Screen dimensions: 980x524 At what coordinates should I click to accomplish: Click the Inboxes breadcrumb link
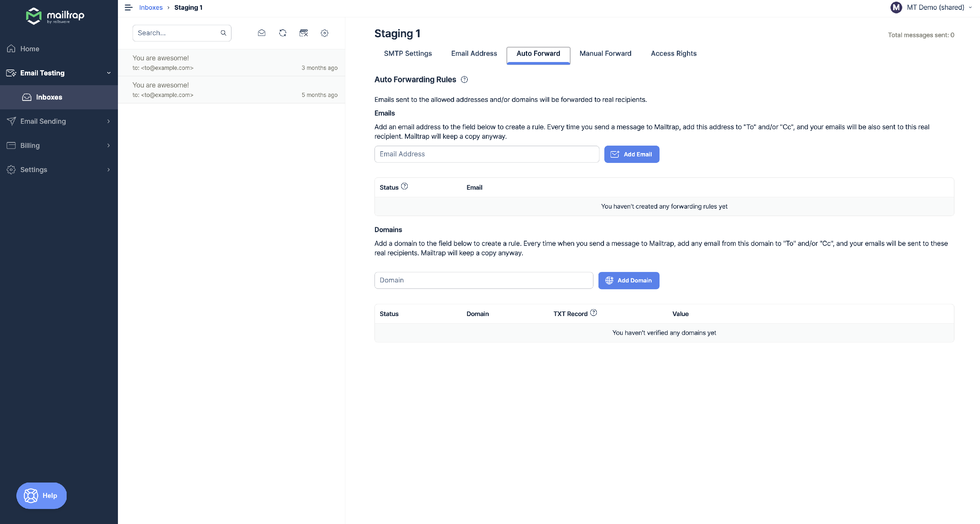click(151, 8)
